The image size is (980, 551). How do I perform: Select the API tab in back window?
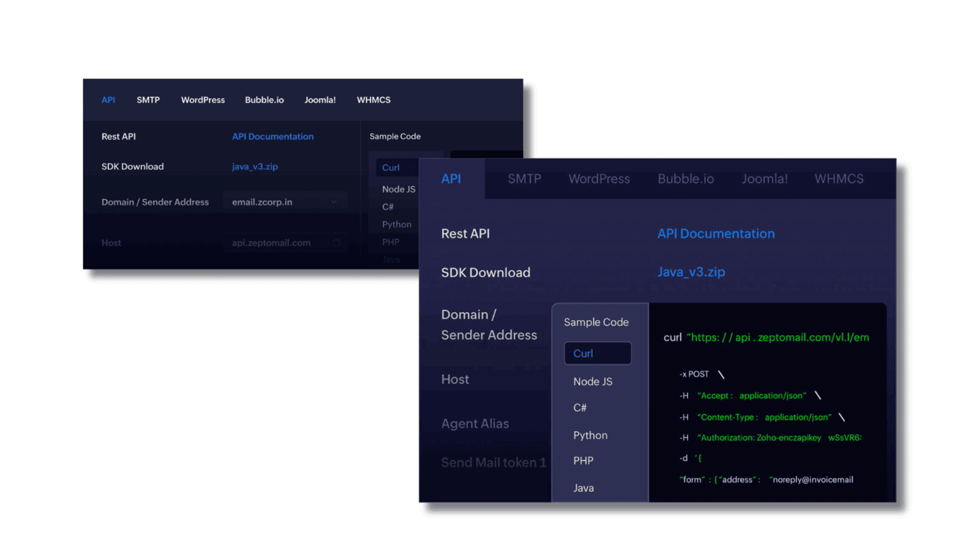(108, 100)
